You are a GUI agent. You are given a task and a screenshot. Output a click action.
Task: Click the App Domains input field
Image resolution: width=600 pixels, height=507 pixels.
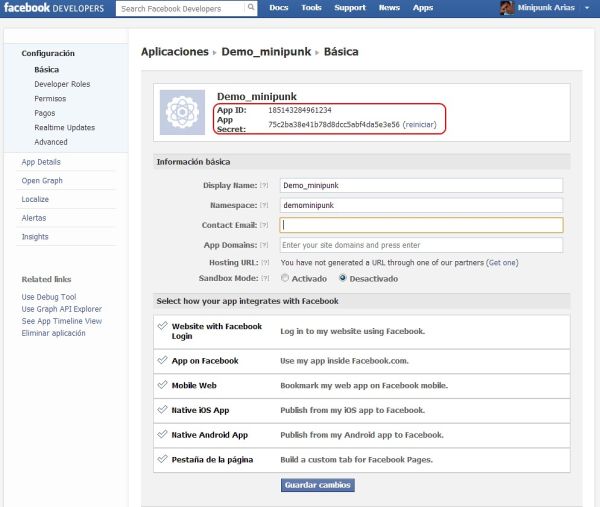(x=421, y=245)
